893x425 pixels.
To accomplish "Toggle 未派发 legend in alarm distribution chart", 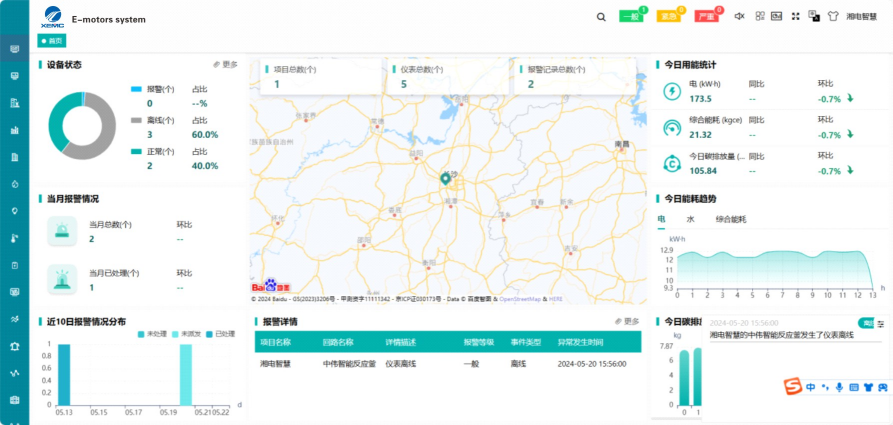I will click(x=186, y=333).
